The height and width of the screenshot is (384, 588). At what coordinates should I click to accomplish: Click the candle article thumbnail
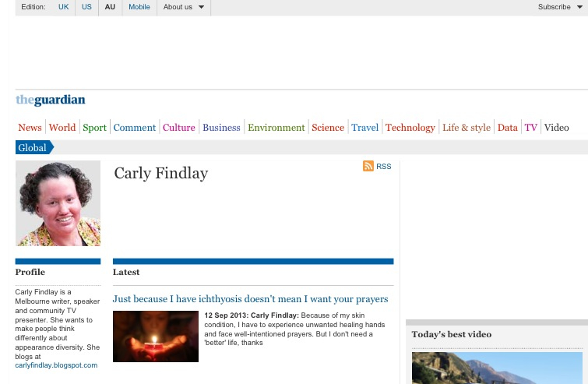tap(156, 336)
